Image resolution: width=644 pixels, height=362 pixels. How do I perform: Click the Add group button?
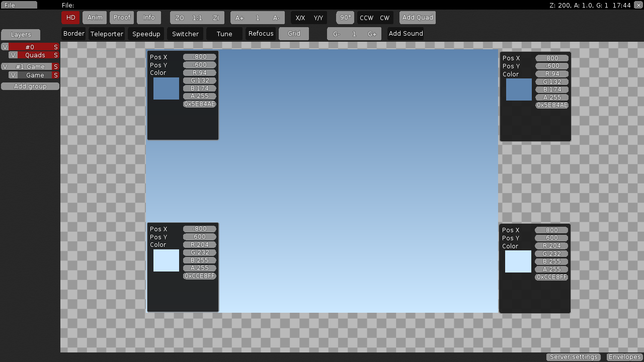(30, 86)
